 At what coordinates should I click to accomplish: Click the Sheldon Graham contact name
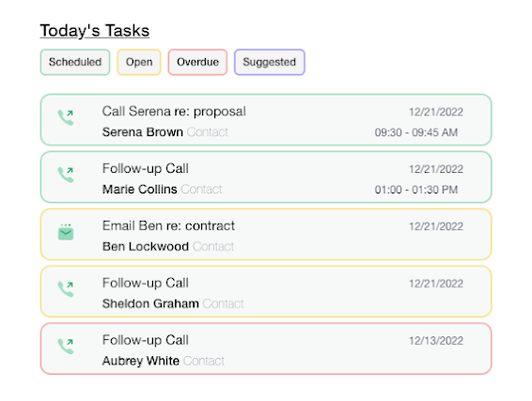coord(151,304)
